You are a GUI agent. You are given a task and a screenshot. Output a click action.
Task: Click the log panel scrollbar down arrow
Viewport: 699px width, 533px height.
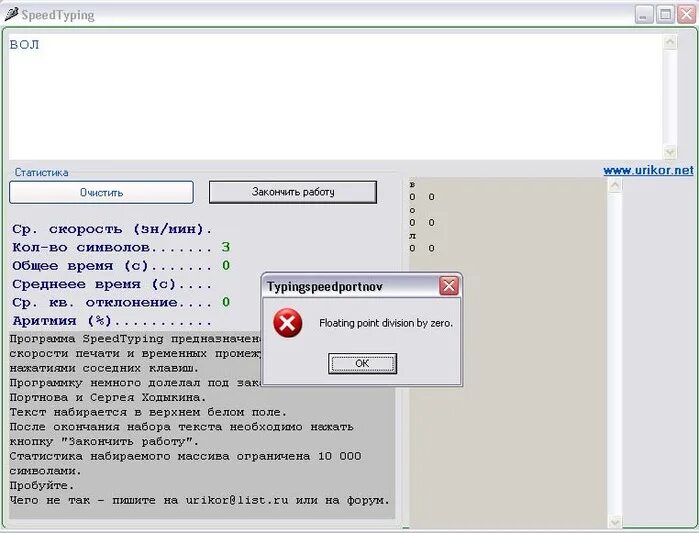pos(615,521)
